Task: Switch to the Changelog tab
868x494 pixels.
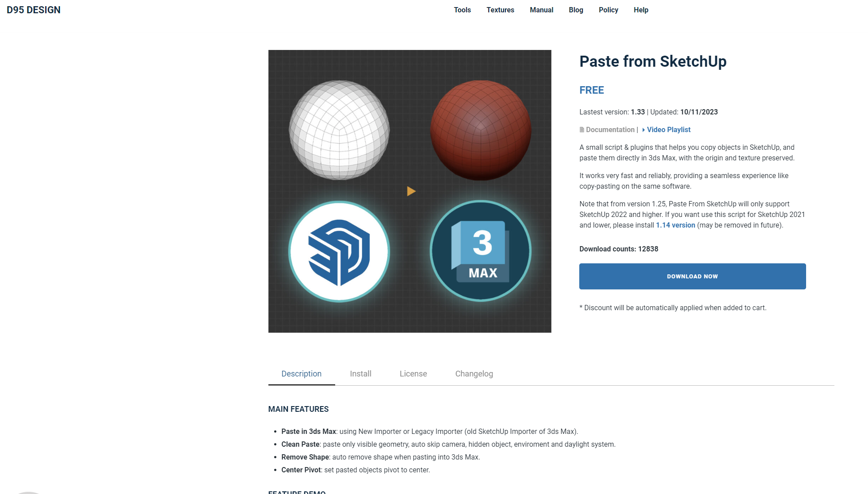Action: (x=474, y=373)
